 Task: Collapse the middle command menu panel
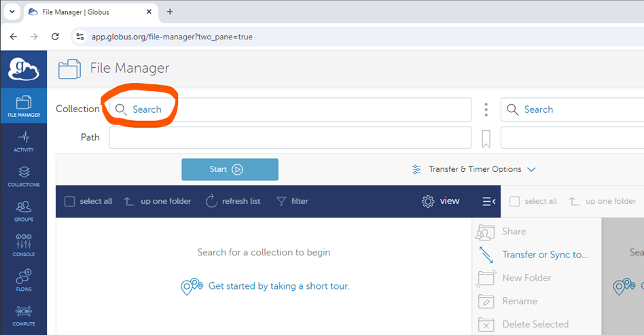pos(488,201)
